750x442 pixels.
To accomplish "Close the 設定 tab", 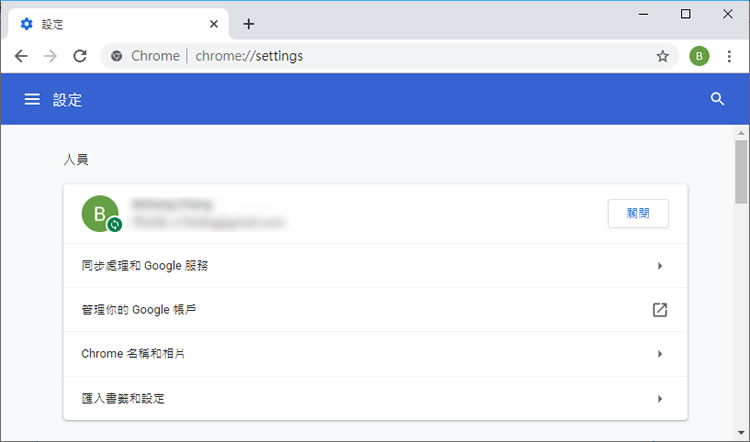I will click(214, 24).
